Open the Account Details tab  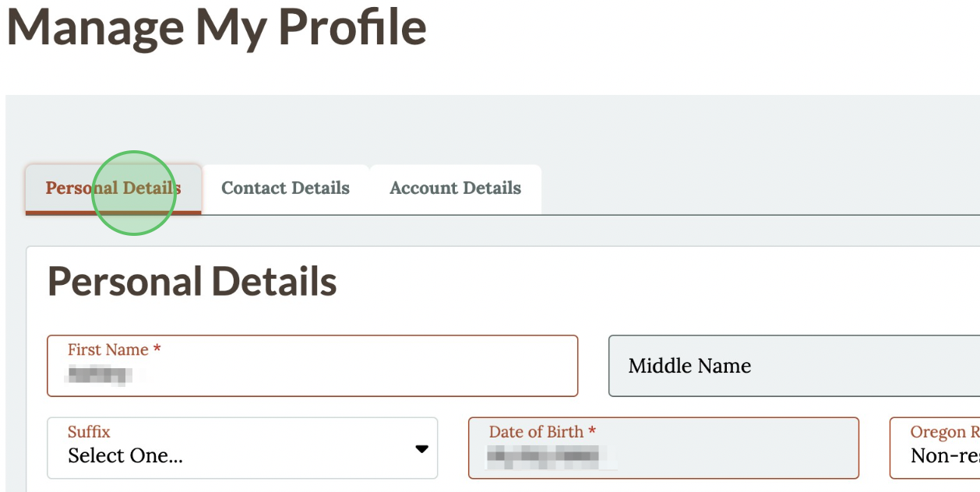pyautogui.click(x=455, y=188)
